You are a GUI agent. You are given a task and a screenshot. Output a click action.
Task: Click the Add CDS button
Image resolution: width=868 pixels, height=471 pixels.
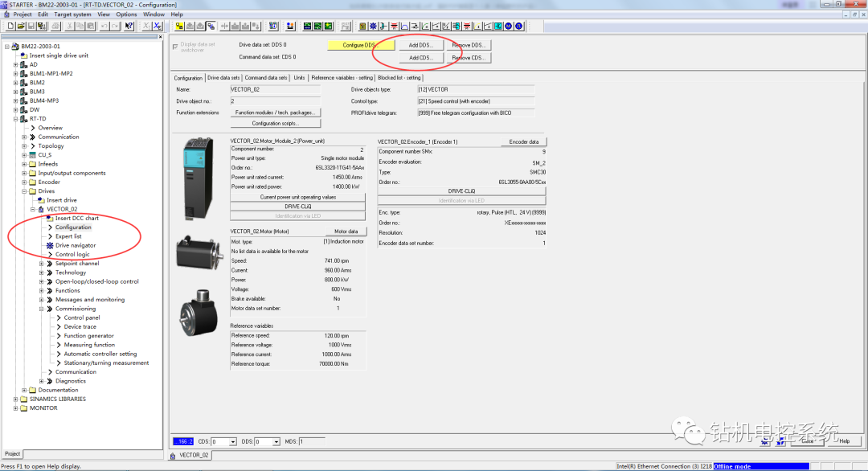[420, 58]
